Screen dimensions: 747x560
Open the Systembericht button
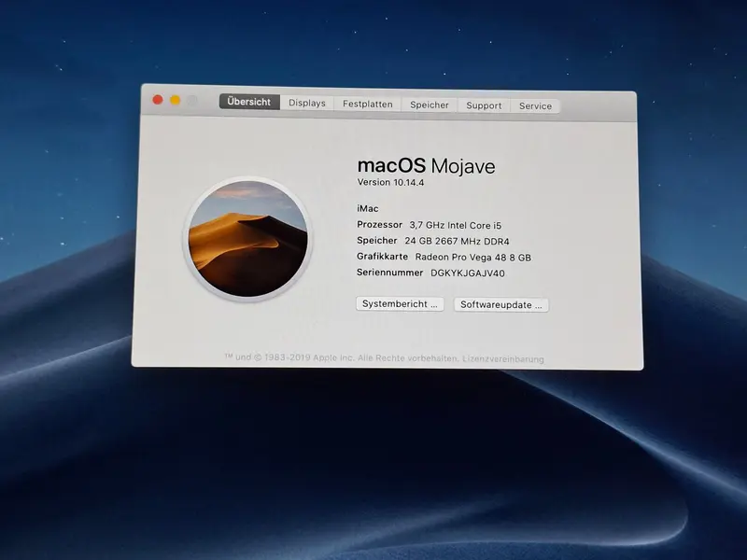[x=400, y=304]
